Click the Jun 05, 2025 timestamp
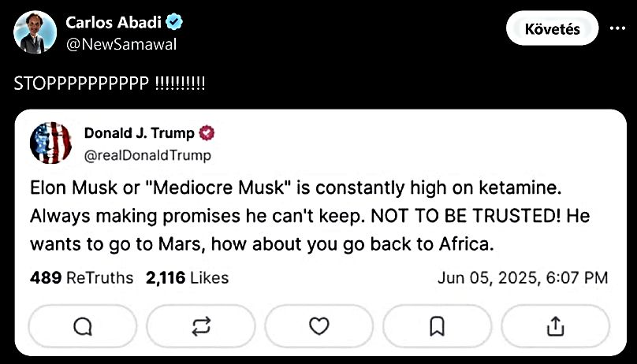637x364 pixels. [x=522, y=277]
